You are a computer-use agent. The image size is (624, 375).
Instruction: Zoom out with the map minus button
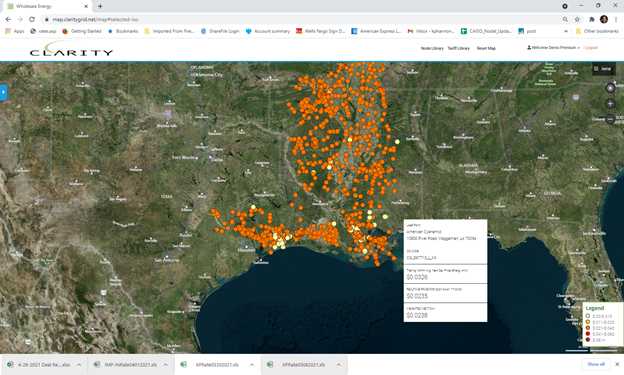(x=610, y=119)
